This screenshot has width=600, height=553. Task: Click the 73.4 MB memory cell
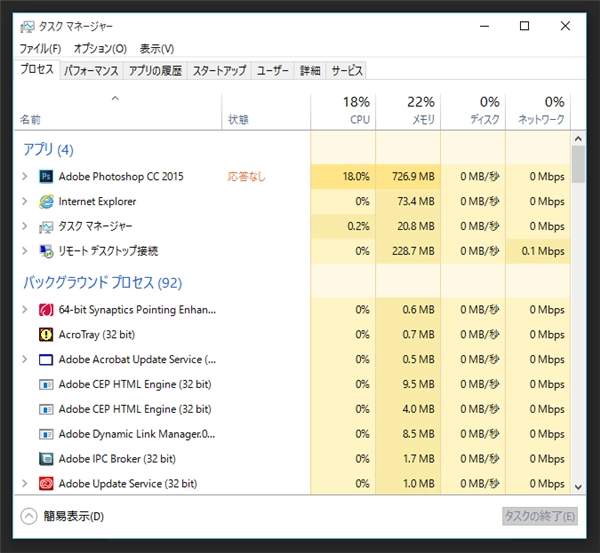[x=408, y=201]
